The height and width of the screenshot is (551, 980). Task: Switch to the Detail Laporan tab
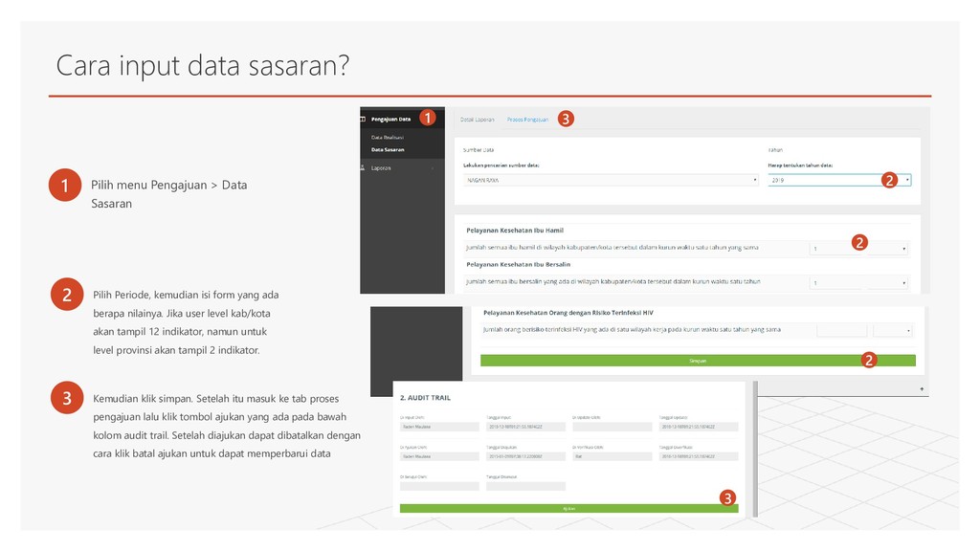coord(478,120)
